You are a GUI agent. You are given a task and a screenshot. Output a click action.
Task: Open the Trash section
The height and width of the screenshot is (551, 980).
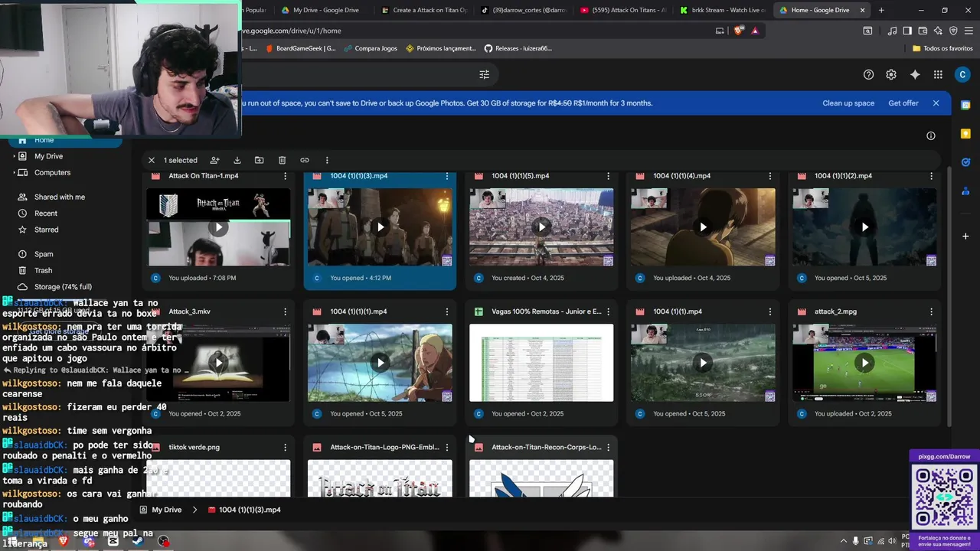click(43, 270)
